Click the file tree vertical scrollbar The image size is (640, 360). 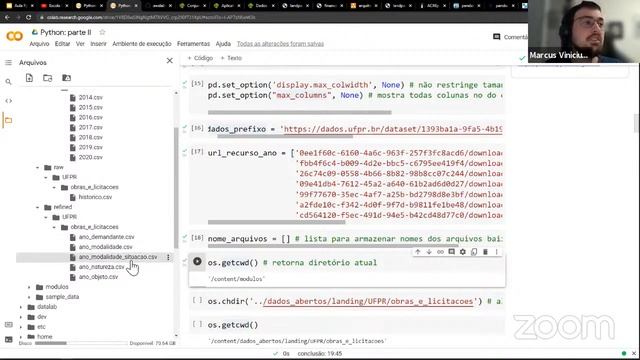[176, 188]
